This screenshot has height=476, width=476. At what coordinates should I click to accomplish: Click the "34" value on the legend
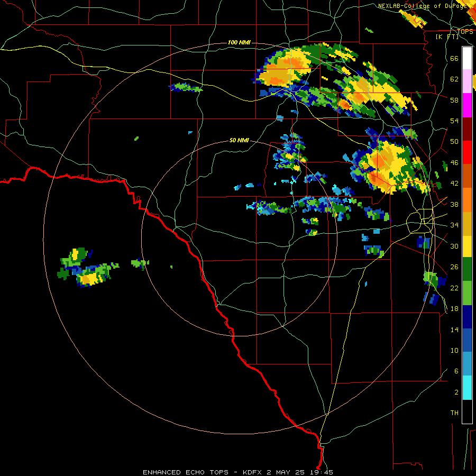[454, 225]
